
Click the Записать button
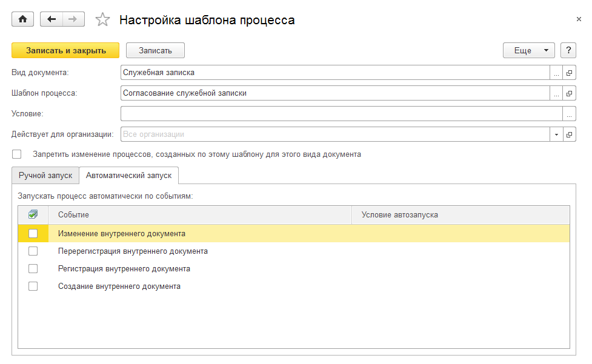tap(155, 50)
